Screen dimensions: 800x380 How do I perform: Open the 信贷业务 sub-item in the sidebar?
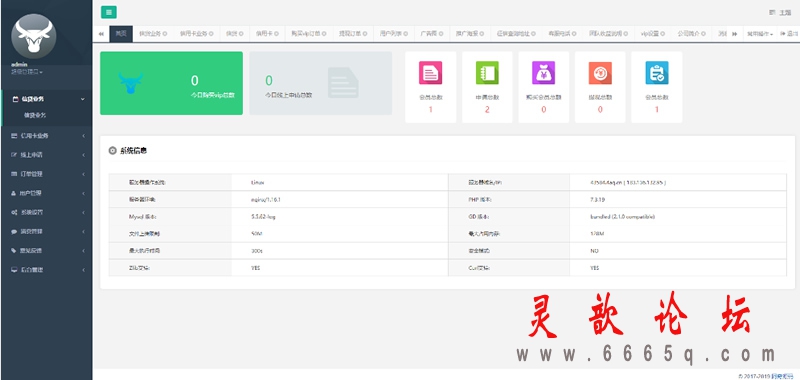click(x=35, y=116)
